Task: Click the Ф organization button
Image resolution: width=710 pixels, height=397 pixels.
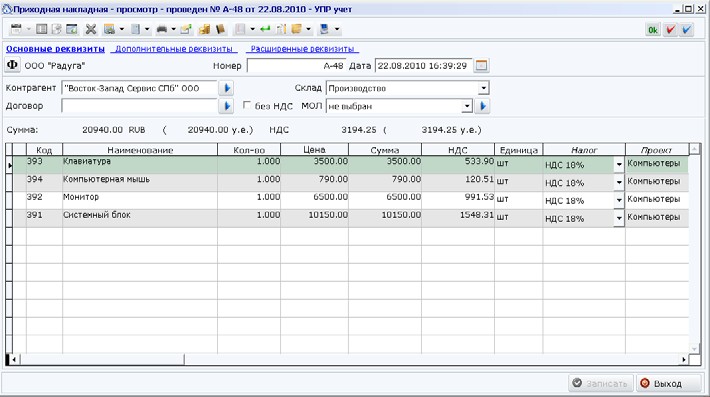Action: tap(12, 65)
